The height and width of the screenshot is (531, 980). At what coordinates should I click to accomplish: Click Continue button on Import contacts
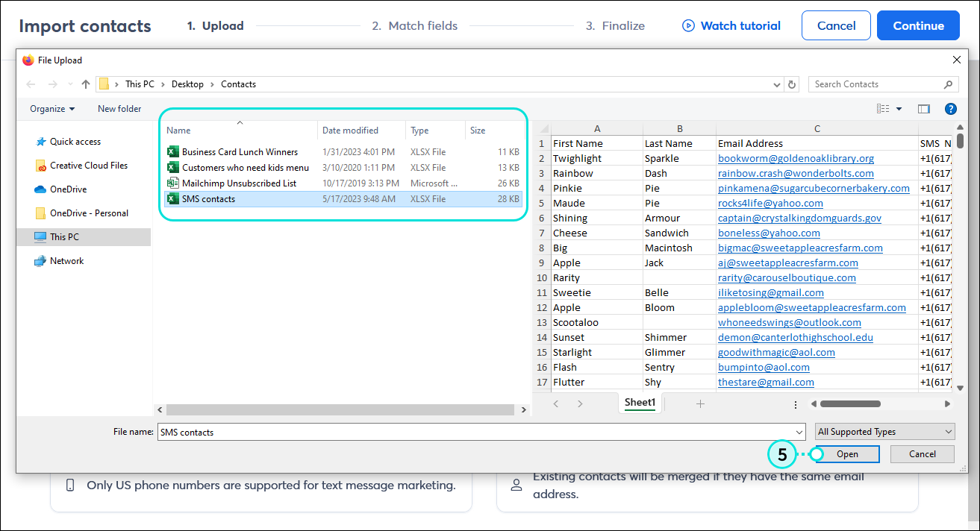click(918, 25)
